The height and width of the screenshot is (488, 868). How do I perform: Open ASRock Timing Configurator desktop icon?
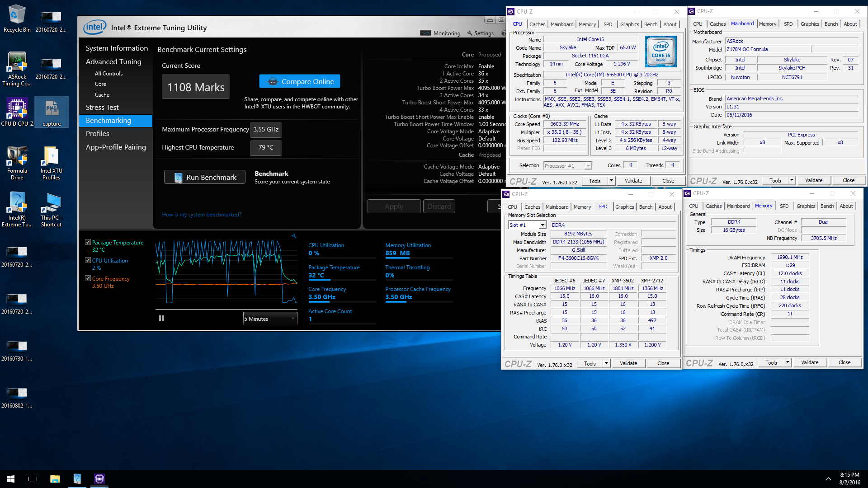coord(17,69)
